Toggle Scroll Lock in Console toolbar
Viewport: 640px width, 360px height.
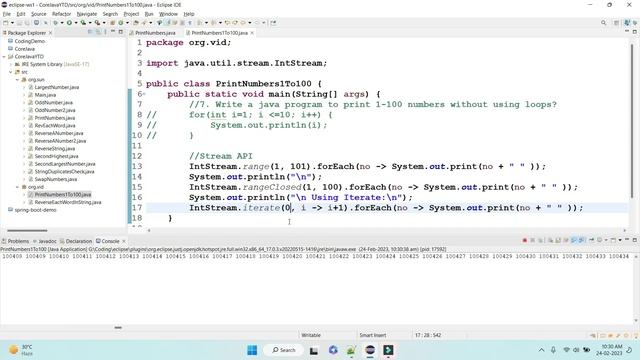pos(558,240)
